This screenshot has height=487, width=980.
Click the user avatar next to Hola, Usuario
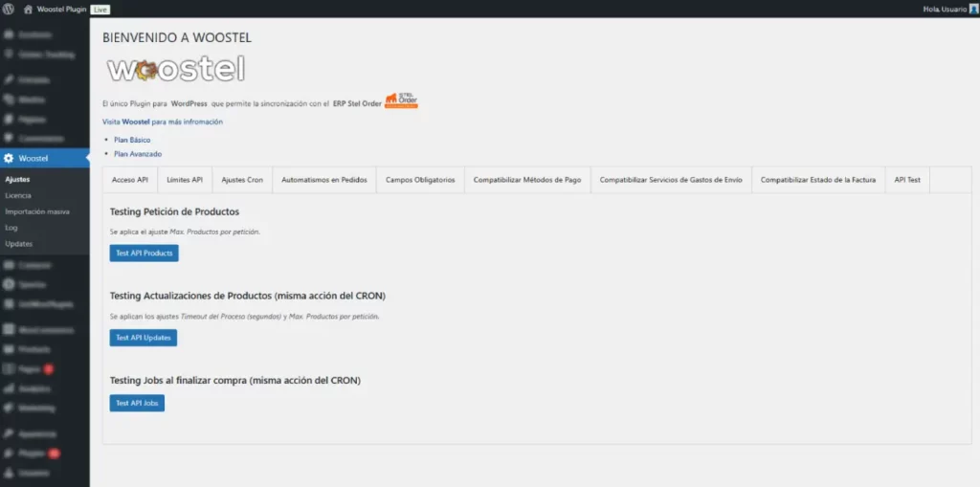click(x=973, y=10)
